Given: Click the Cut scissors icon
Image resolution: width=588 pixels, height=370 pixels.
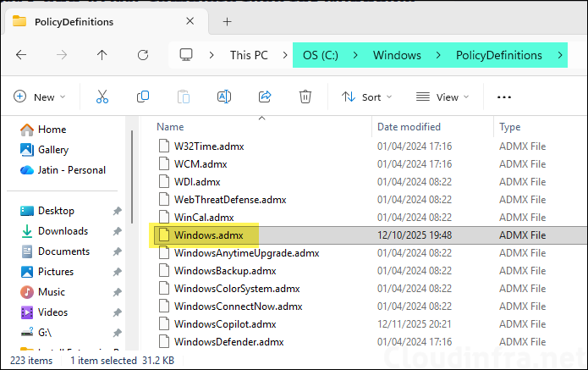Looking at the screenshot, I should pos(102,97).
